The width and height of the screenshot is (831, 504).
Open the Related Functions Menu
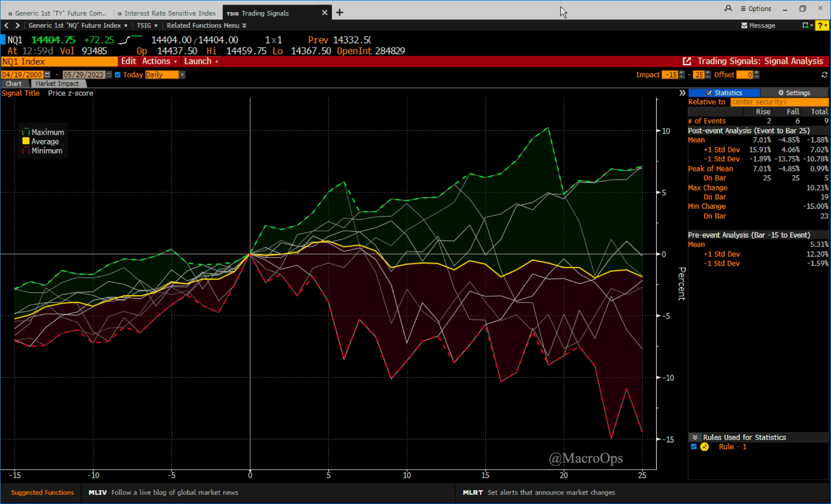tap(206, 26)
